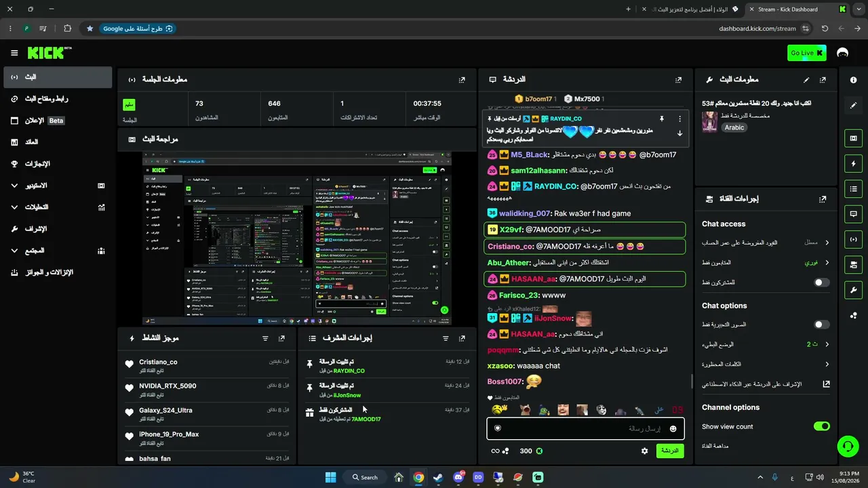Click the wrench icon in right rail
The image size is (868, 488).
click(853, 290)
